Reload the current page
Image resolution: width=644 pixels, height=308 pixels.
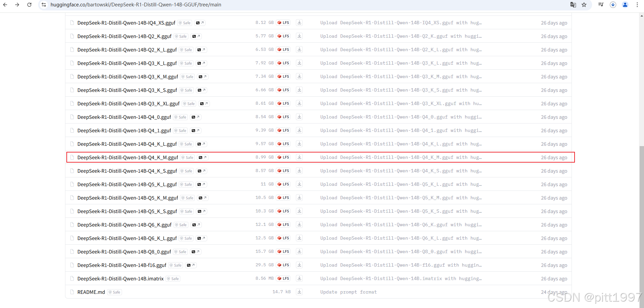point(29,5)
